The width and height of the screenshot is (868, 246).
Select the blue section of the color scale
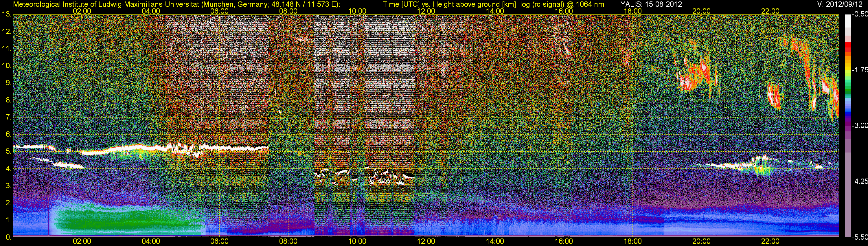(847, 109)
